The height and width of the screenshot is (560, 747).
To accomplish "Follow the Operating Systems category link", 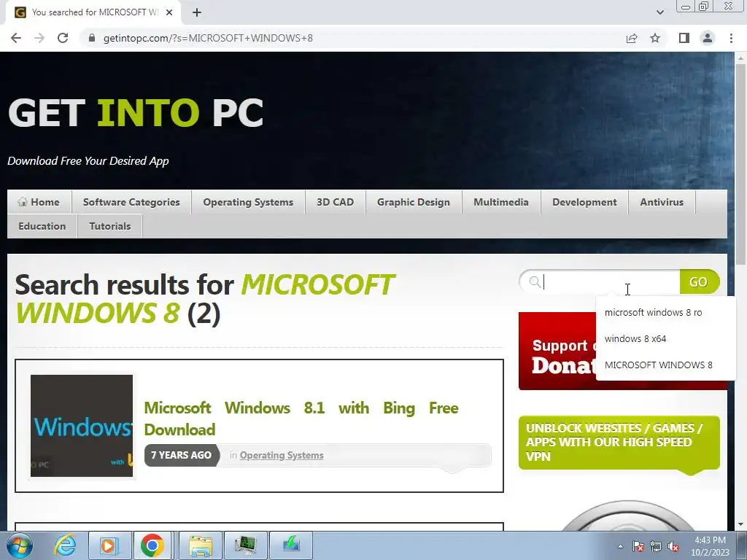I will [282, 455].
